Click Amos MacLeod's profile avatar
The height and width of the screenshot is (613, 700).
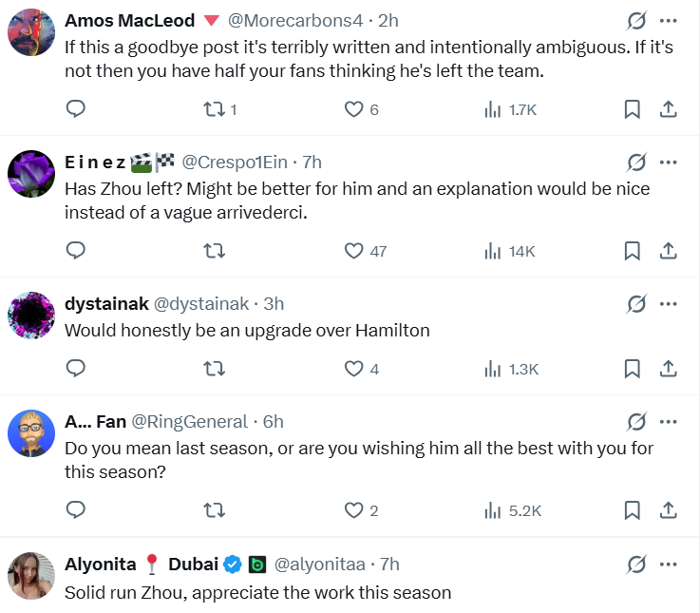click(x=30, y=33)
